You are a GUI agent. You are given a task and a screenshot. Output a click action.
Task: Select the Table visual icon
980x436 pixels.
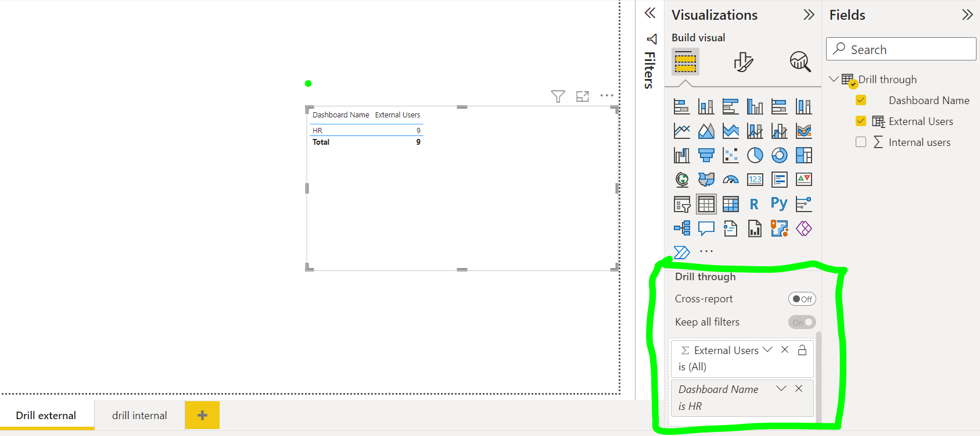(706, 204)
